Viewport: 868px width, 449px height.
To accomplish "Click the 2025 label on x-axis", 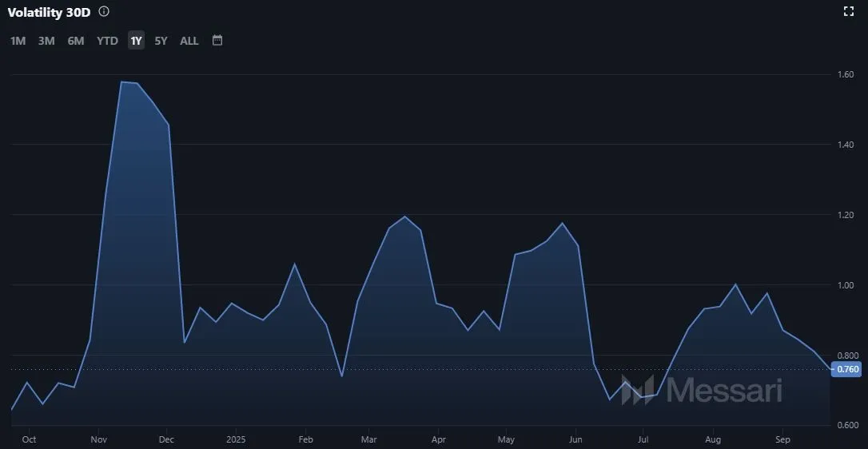I will (x=236, y=439).
